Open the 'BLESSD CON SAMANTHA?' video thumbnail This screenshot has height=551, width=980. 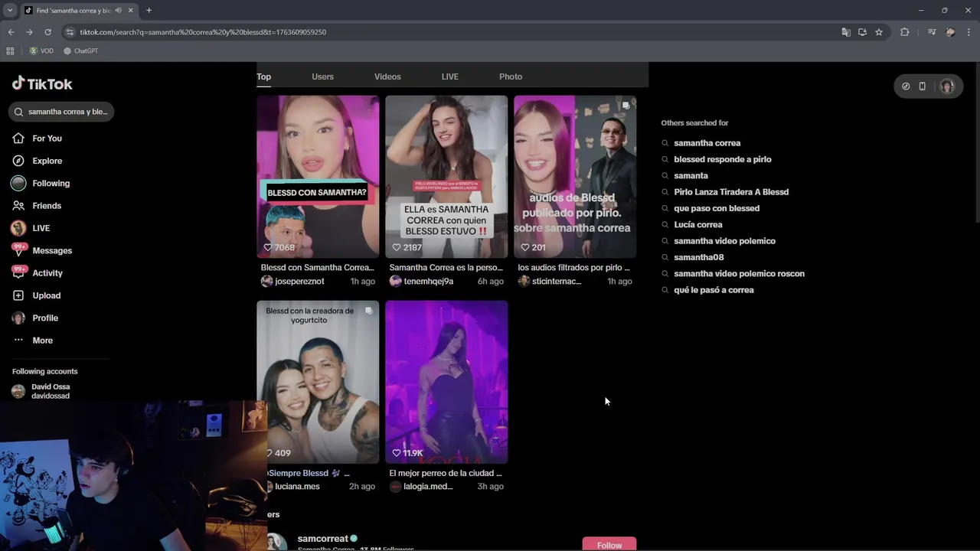(318, 176)
